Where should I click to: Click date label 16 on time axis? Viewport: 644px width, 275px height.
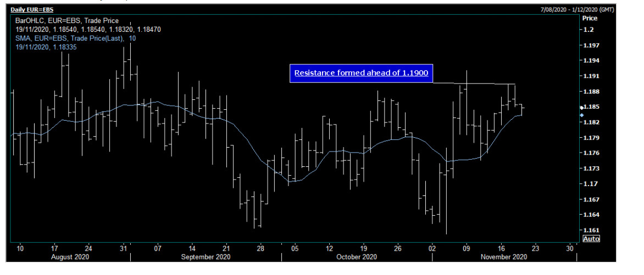pyautogui.click(x=501, y=248)
